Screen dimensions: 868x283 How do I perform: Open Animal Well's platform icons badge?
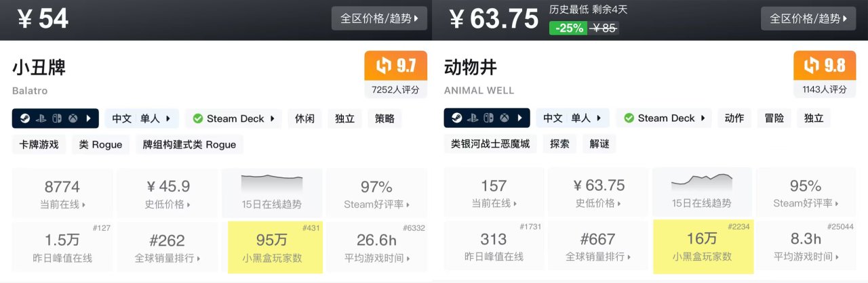487,118
